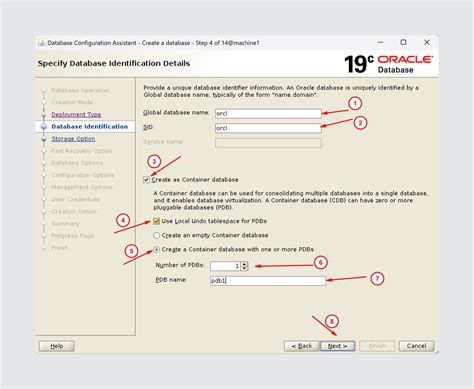Click the SID input field

click(268, 128)
